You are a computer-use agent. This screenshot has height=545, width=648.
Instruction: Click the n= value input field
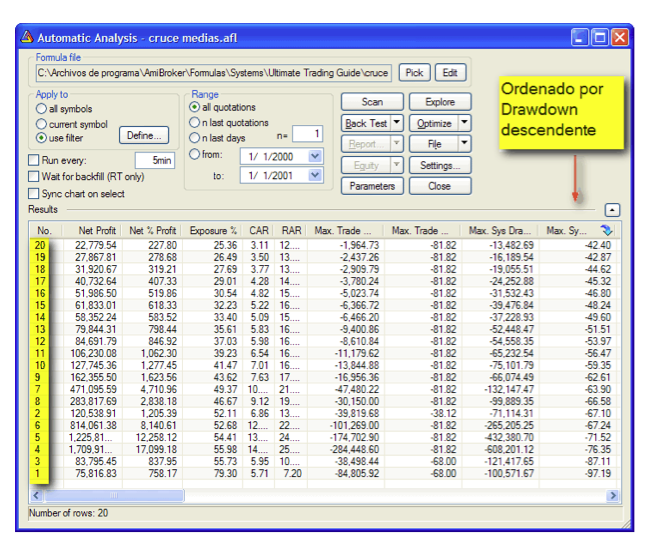coord(307,133)
